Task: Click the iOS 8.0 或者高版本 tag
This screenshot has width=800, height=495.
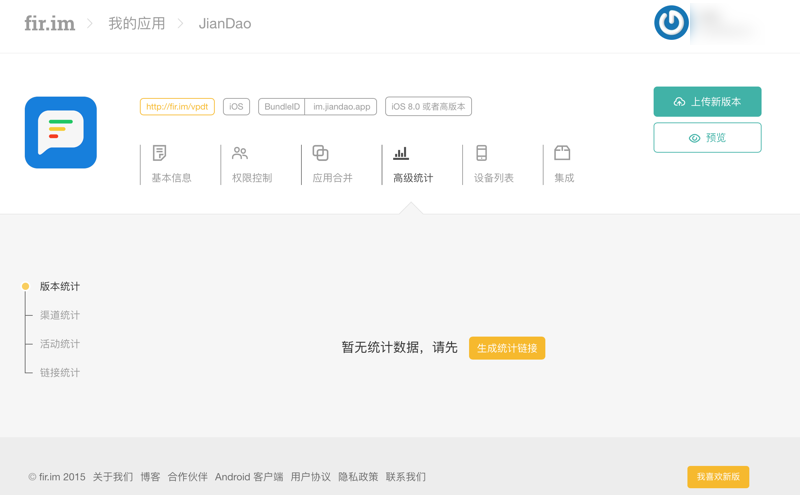Action: coord(428,107)
